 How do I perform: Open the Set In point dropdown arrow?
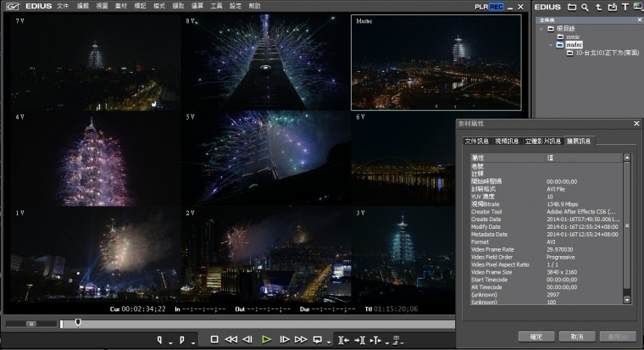[x=169, y=342]
